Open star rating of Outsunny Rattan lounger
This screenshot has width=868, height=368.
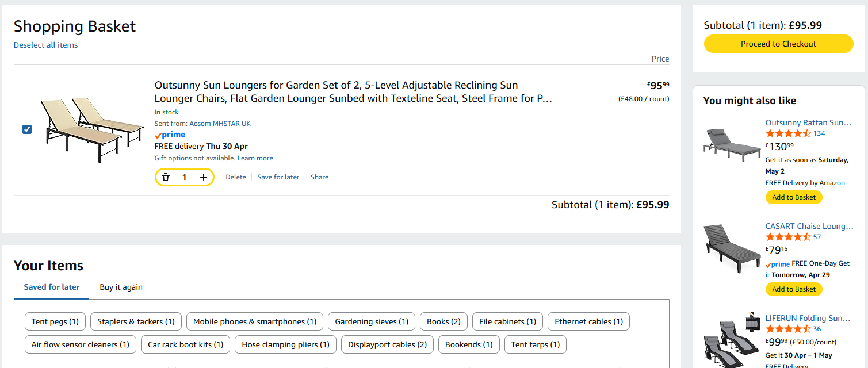coord(788,133)
